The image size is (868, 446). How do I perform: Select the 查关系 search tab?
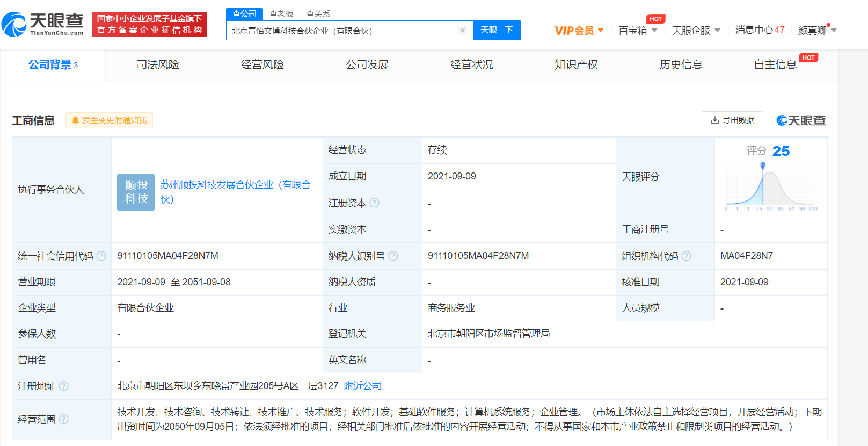point(318,14)
